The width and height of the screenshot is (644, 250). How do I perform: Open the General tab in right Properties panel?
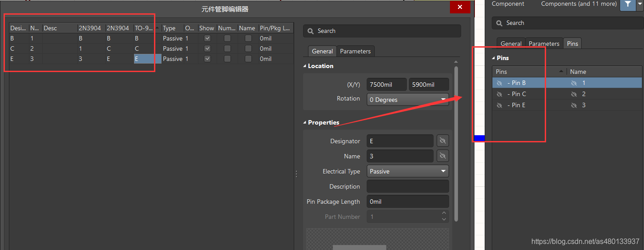pyautogui.click(x=511, y=44)
